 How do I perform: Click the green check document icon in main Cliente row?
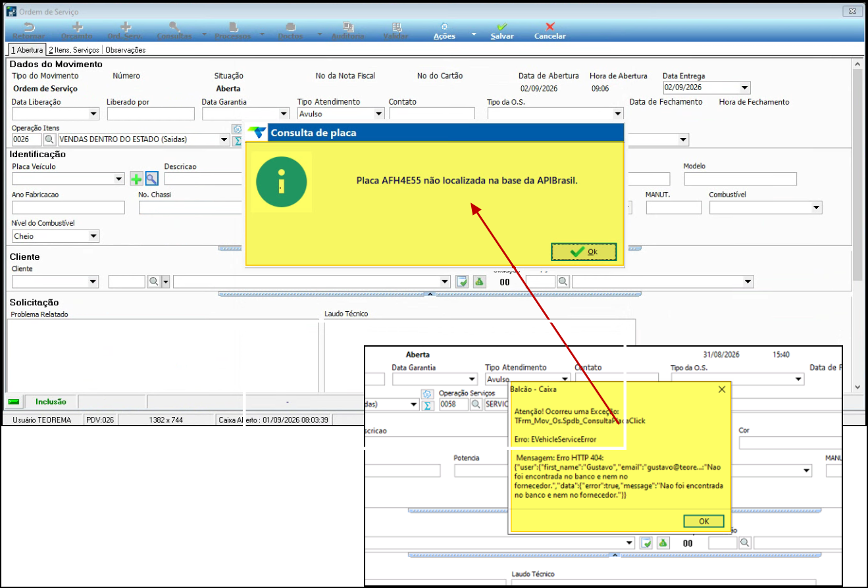pos(463,282)
